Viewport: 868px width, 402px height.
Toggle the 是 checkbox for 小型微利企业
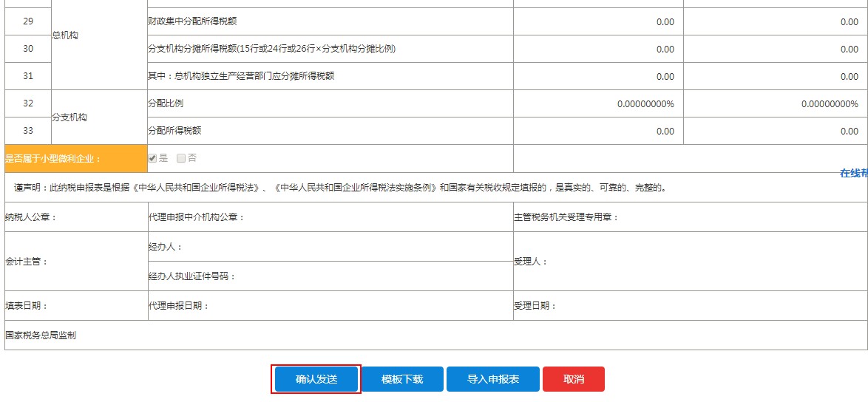coord(153,158)
